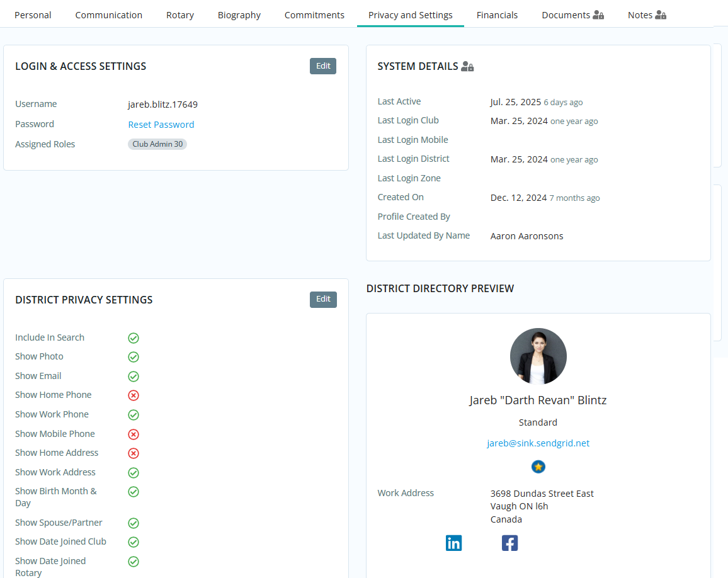The height and width of the screenshot is (578, 728).
Task: Click the green check for Include In Search
Action: (134, 338)
